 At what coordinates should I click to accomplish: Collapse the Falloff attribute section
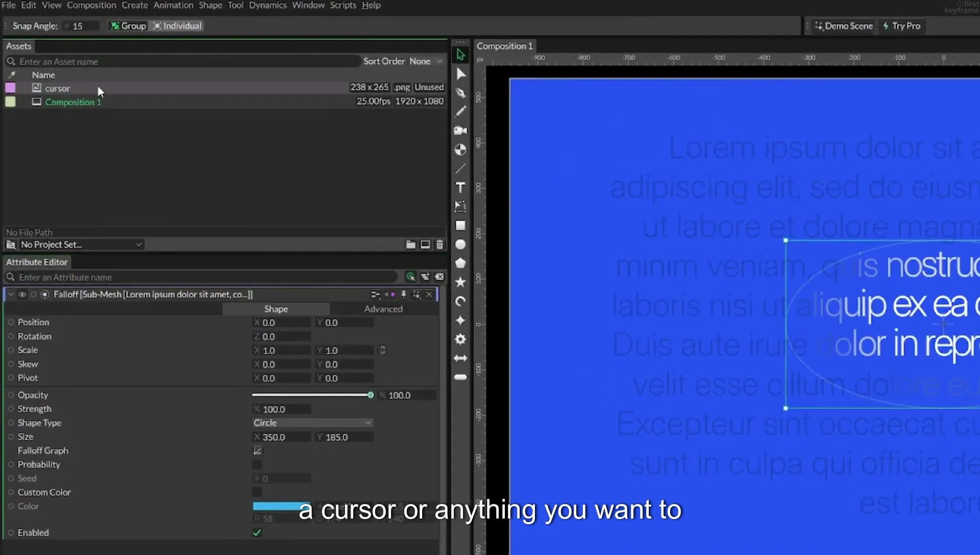tap(10, 294)
